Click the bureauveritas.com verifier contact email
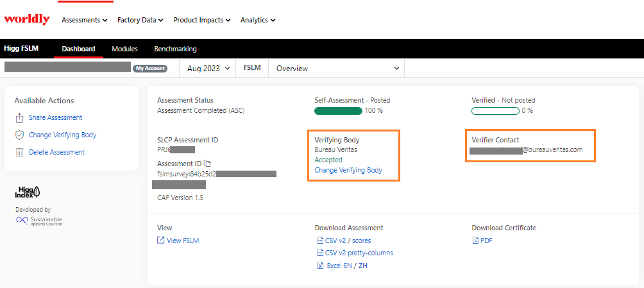The width and height of the screenshot is (644, 288). [552, 149]
